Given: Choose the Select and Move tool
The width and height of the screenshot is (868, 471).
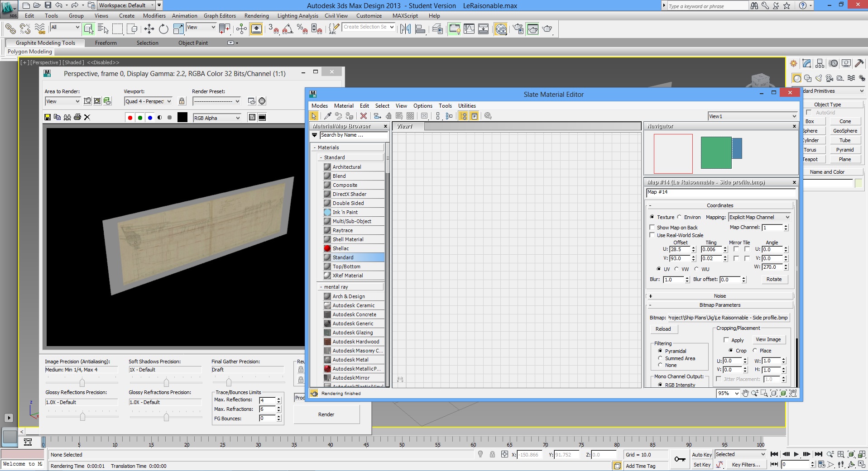Looking at the screenshot, I should coord(149,29).
